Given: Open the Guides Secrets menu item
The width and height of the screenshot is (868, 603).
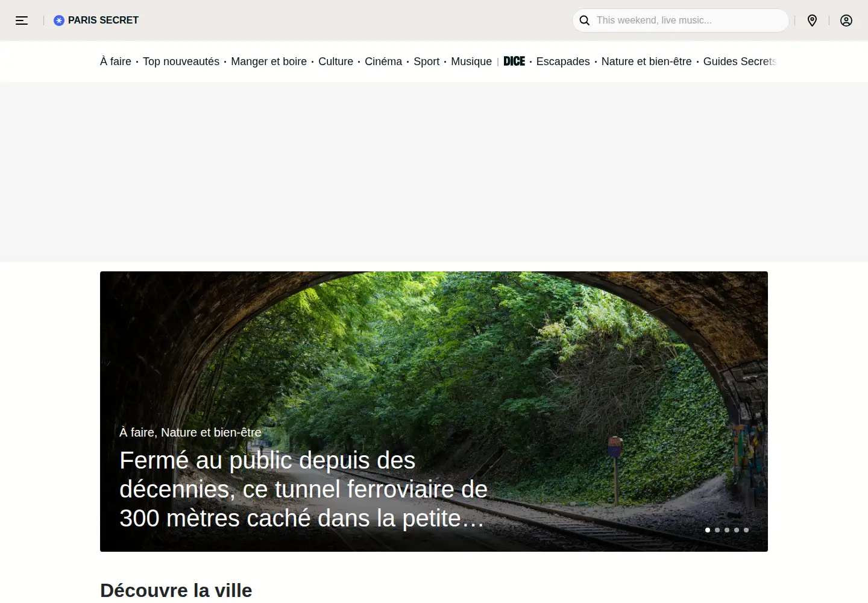Looking at the screenshot, I should (740, 62).
